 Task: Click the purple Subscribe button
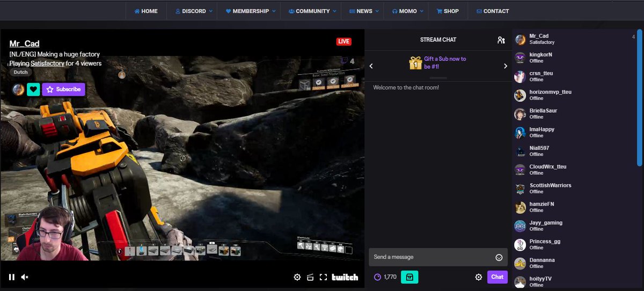pyautogui.click(x=63, y=90)
